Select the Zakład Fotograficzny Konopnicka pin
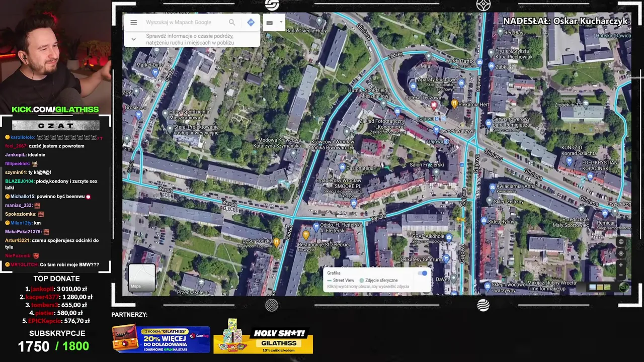The image size is (644, 362). [x=397, y=112]
